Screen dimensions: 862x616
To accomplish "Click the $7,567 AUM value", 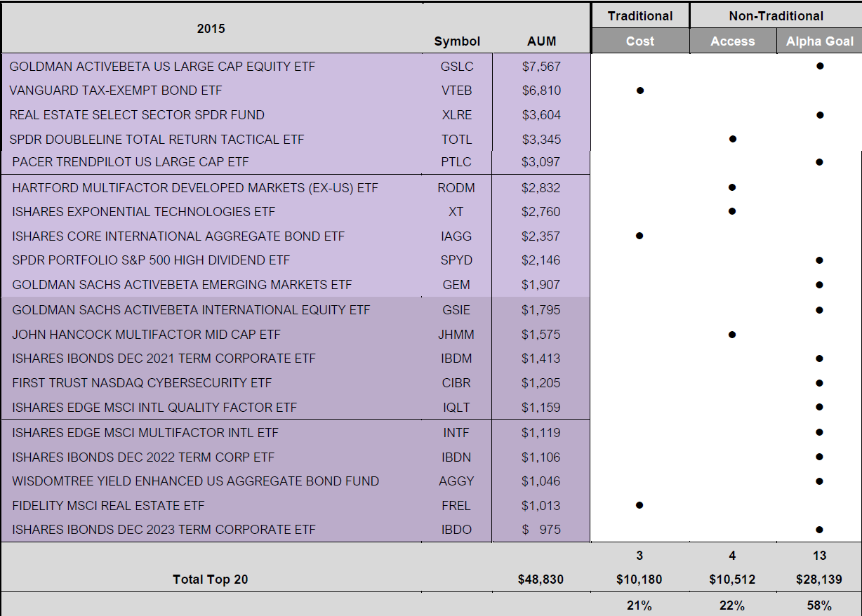I will coord(541,67).
